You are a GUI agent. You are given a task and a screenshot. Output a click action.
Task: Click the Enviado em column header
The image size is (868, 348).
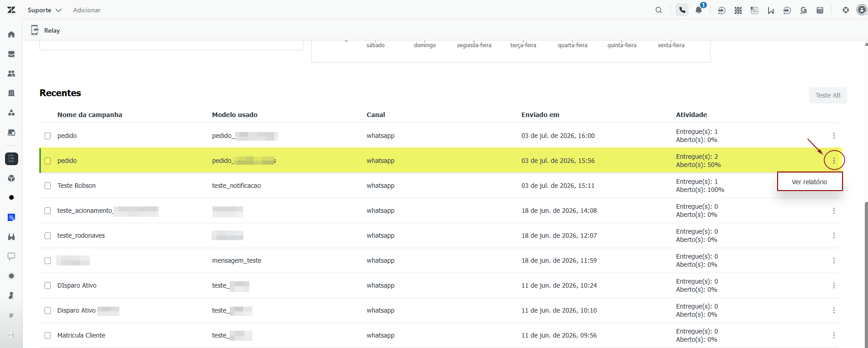(x=540, y=115)
